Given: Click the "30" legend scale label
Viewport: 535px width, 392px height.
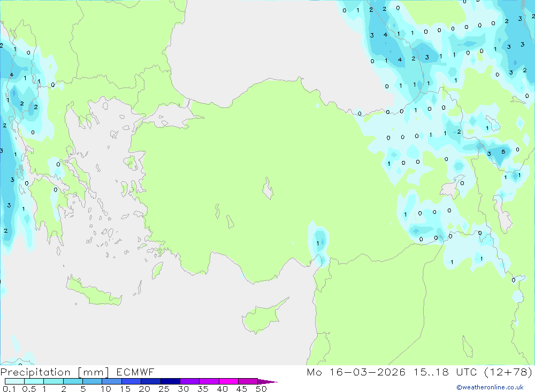Looking at the screenshot, I should click(184, 389).
